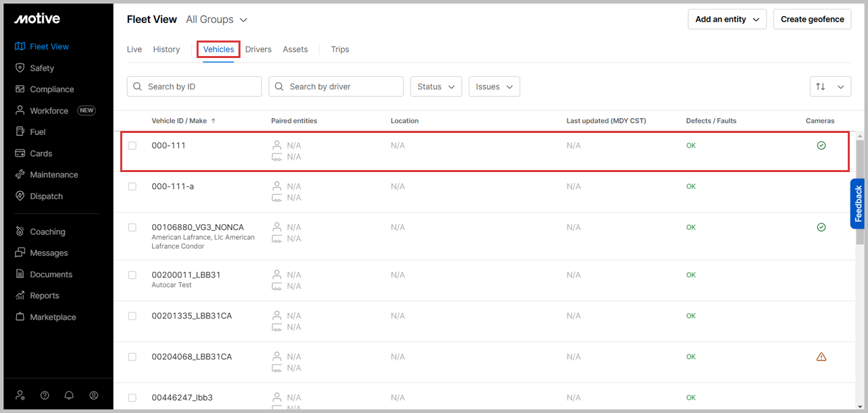Open Safety shield icon in sidebar

[x=20, y=68]
